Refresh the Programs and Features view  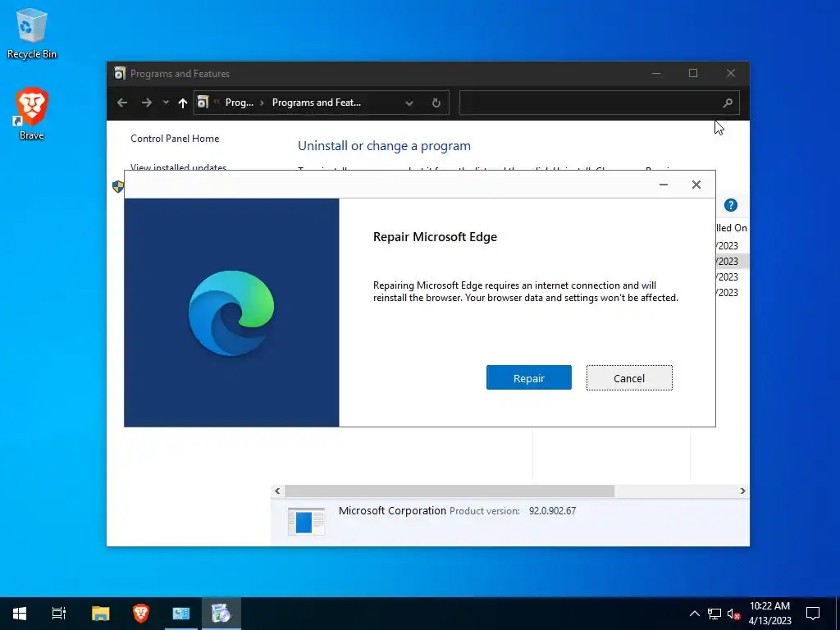436,103
